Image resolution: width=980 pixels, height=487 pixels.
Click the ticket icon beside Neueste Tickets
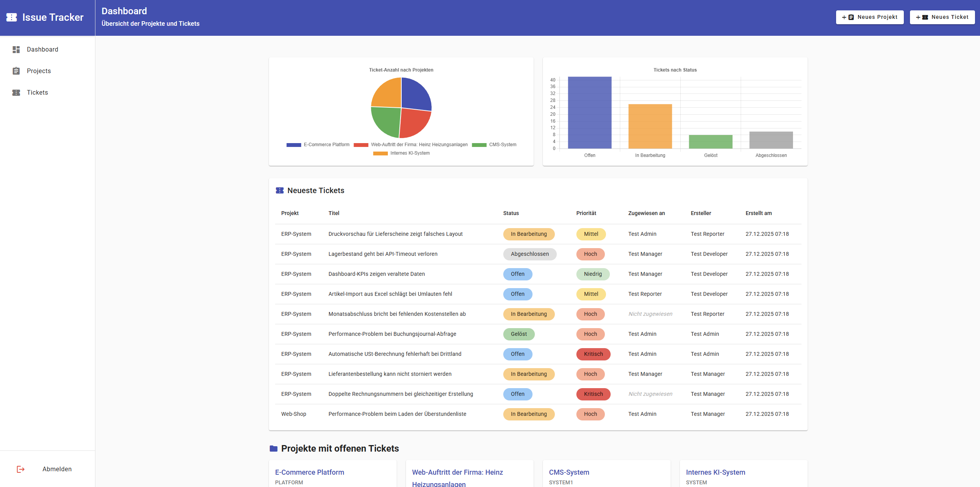[280, 190]
